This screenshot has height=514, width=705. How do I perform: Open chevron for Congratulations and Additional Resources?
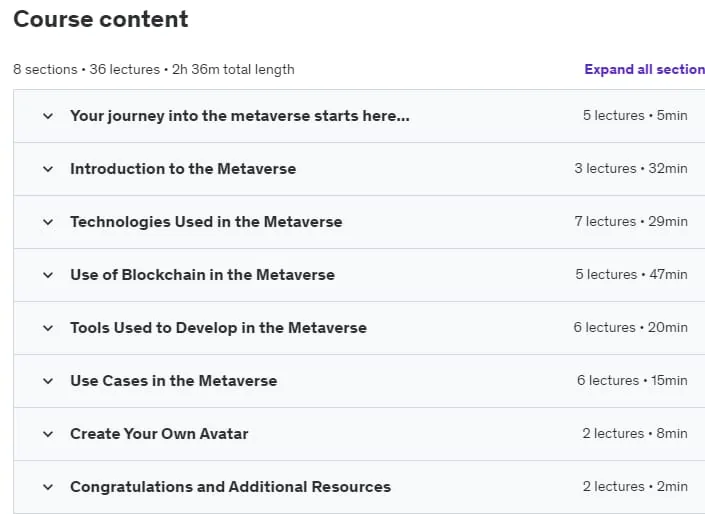pos(48,487)
